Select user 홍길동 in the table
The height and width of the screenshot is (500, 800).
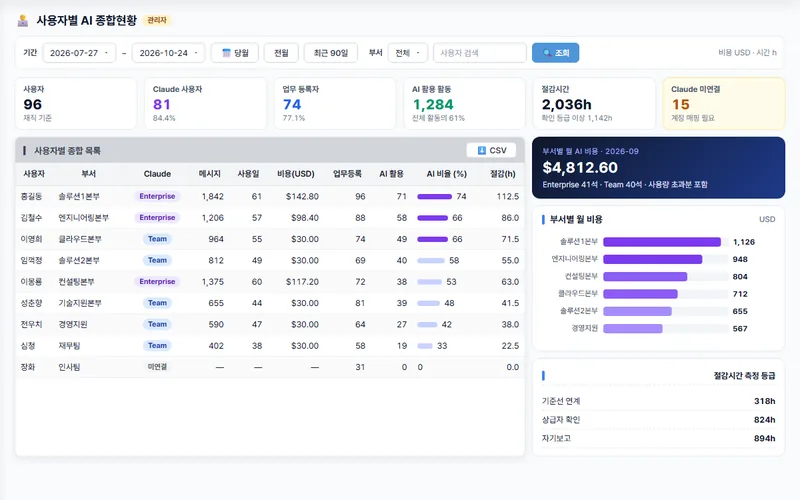(31, 196)
